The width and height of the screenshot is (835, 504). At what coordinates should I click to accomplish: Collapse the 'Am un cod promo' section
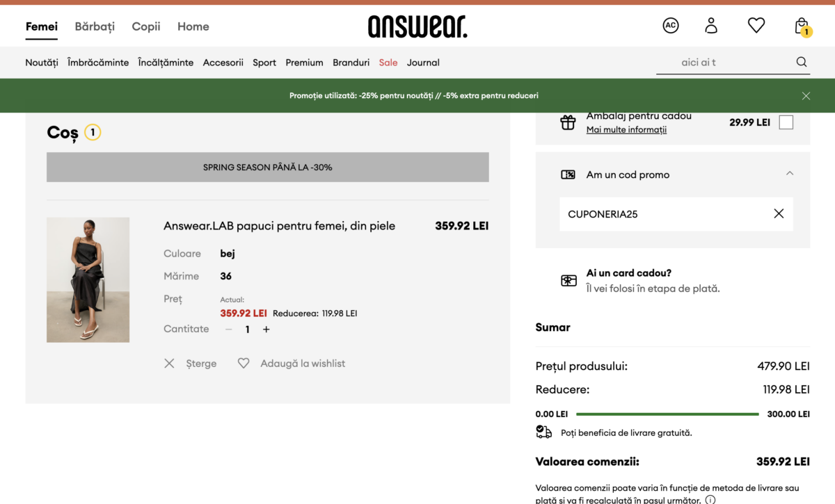point(789,174)
